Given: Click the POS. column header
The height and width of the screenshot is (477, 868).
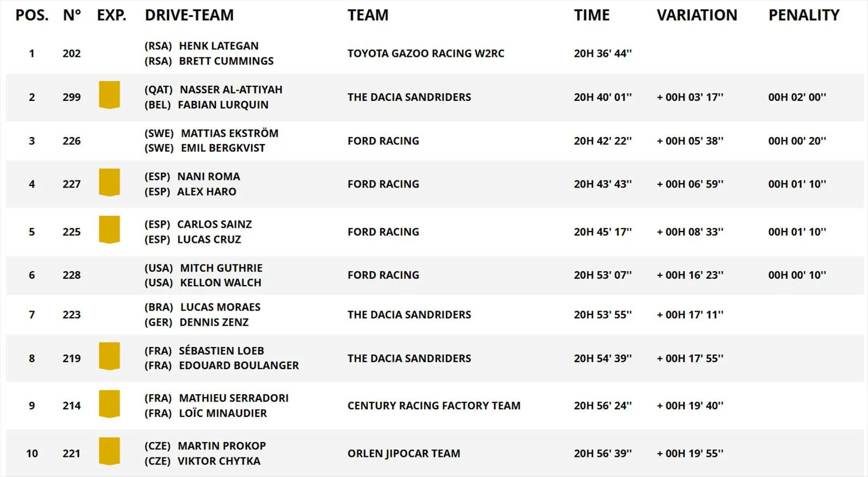Looking at the screenshot, I should (x=31, y=15).
